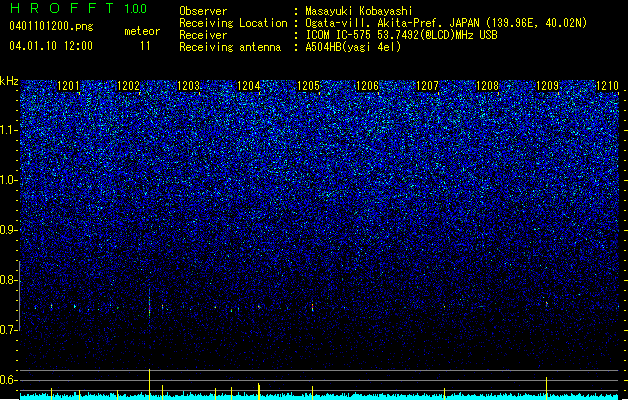This screenshot has width=629, height=400.
Task: Click the meteor echo streak after 1202
Action: (x=149, y=307)
